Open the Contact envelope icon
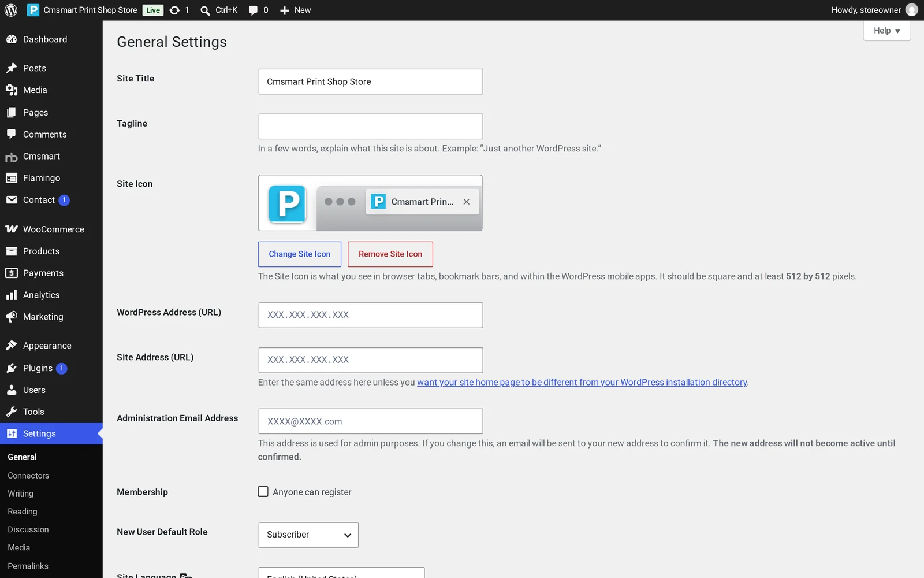The height and width of the screenshot is (578, 924). 12,200
